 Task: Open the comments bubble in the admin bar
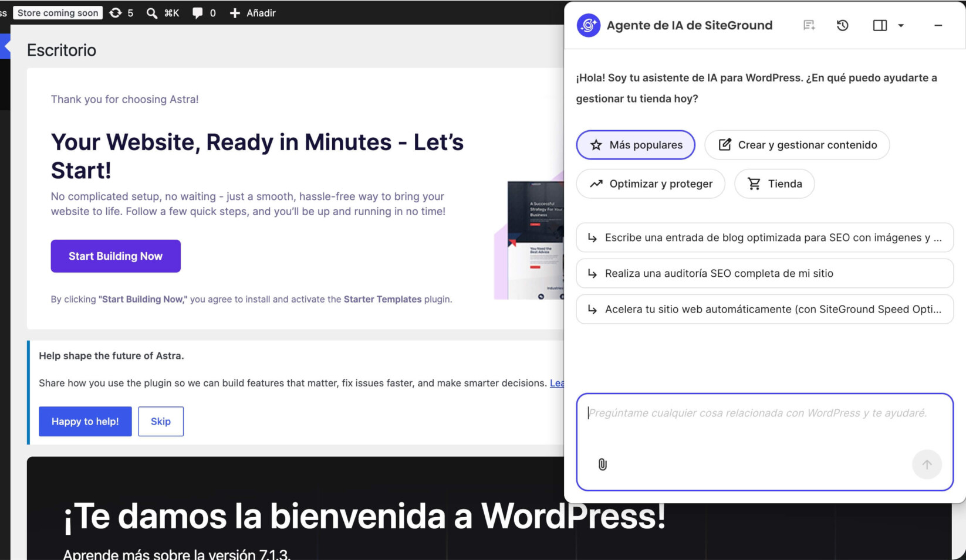coord(204,13)
